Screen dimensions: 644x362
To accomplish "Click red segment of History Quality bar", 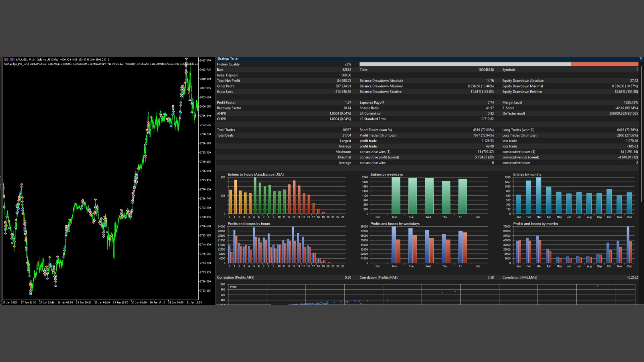I will tap(604, 64).
